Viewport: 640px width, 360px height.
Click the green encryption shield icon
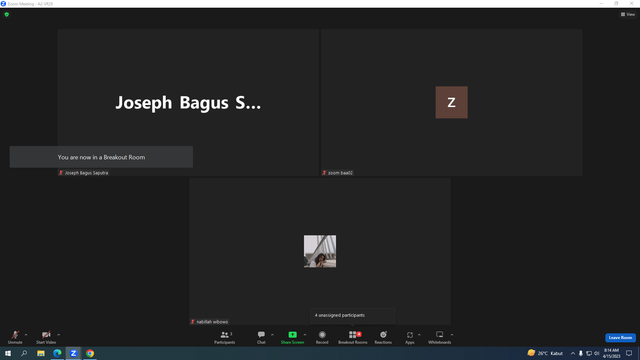coord(7,14)
